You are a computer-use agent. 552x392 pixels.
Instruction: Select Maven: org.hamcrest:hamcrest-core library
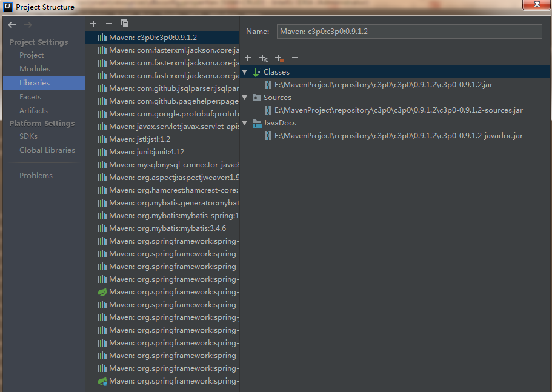click(162, 190)
